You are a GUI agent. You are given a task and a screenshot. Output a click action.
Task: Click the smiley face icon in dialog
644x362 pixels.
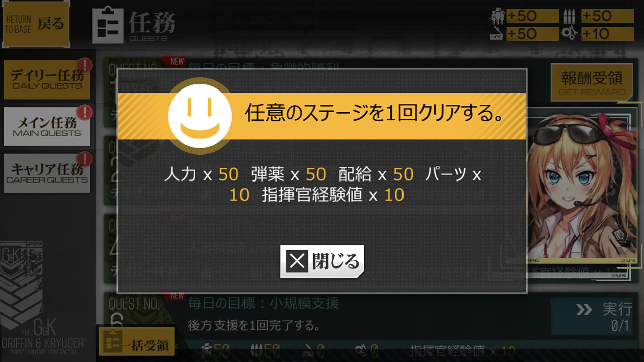(200, 116)
